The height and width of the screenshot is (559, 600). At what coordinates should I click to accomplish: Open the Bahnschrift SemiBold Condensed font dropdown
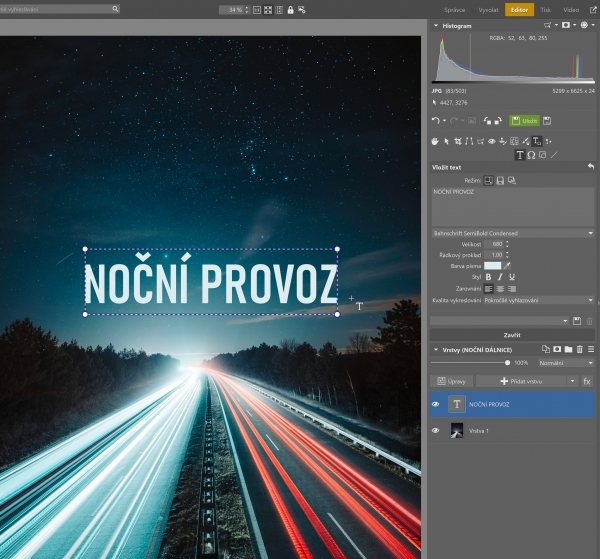[x=513, y=233]
